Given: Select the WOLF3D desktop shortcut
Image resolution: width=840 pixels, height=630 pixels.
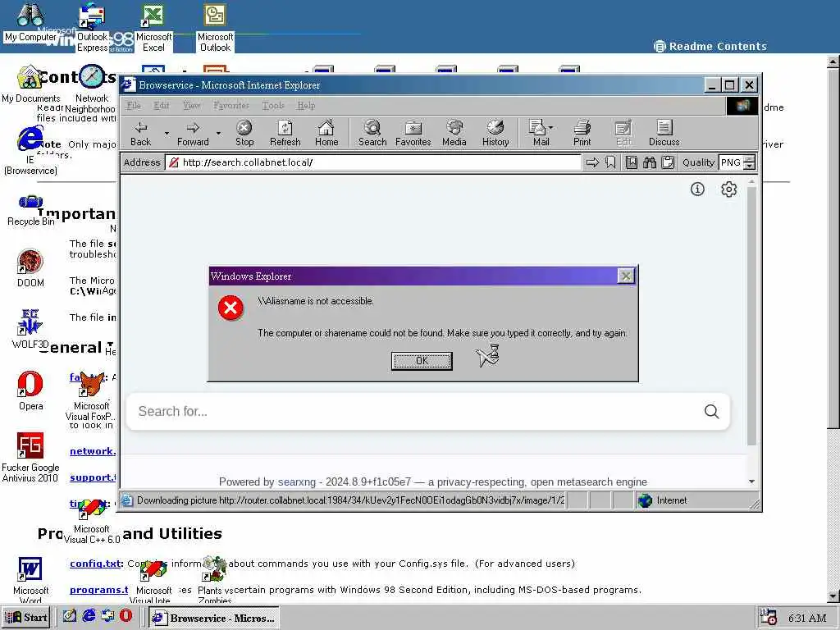Looking at the screenshot, I should click(30, 329).
